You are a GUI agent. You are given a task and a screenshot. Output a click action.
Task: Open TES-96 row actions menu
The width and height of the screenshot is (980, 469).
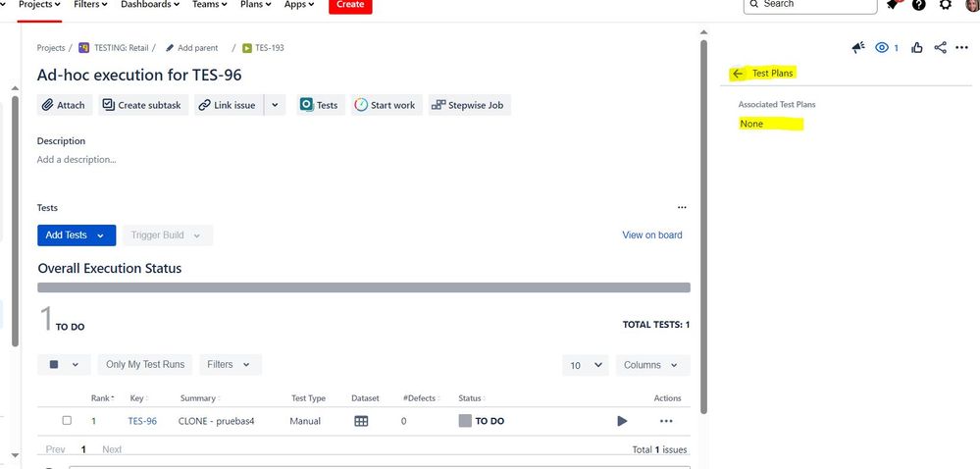pos(666,422)
